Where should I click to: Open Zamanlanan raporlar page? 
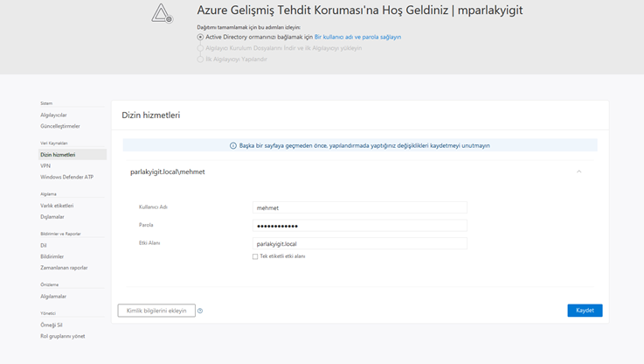point(64,268)
